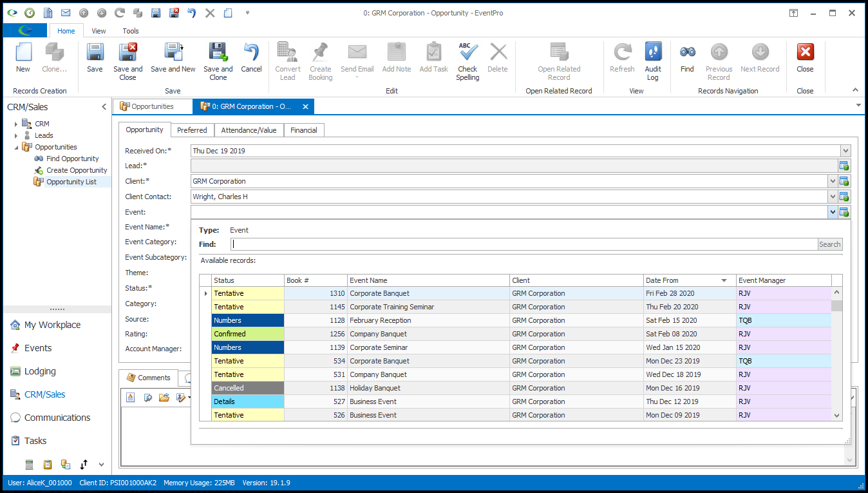Click the green clock icon in title bar

[30, 13]
